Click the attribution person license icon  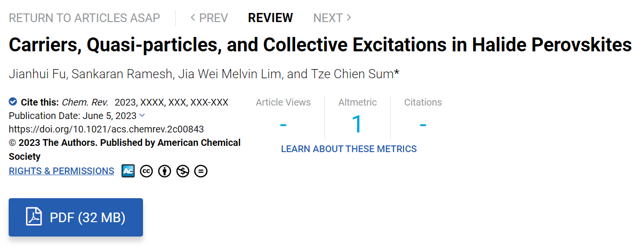(x=165, y=171)
